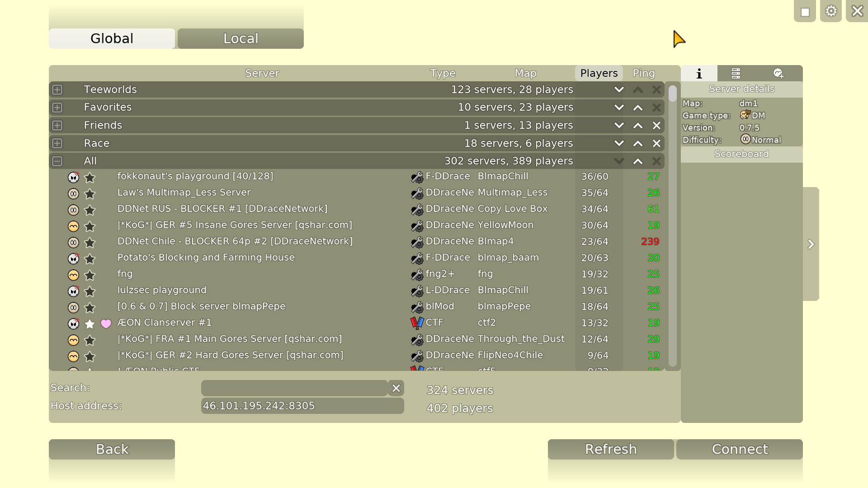Viewport: 868px width, 488px height.
Task: Collapse the sidebar with the right arrow
Action: pos(811,244)
